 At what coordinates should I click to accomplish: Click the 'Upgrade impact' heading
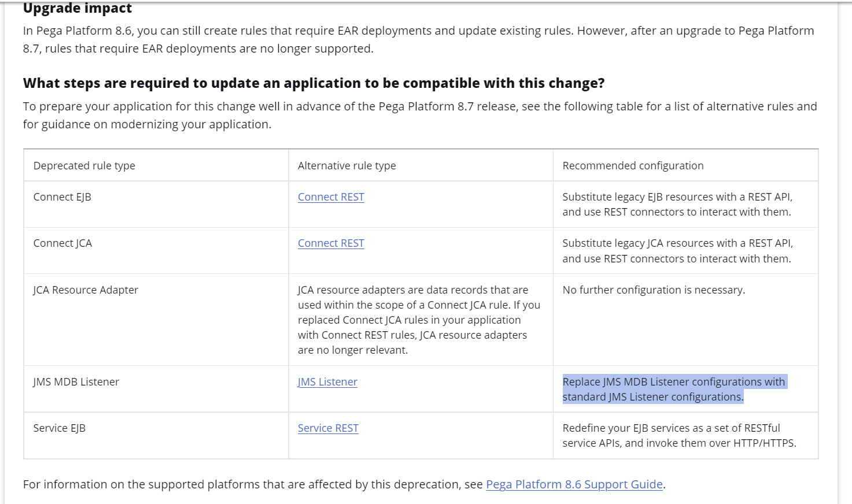(x=78, y=8)
